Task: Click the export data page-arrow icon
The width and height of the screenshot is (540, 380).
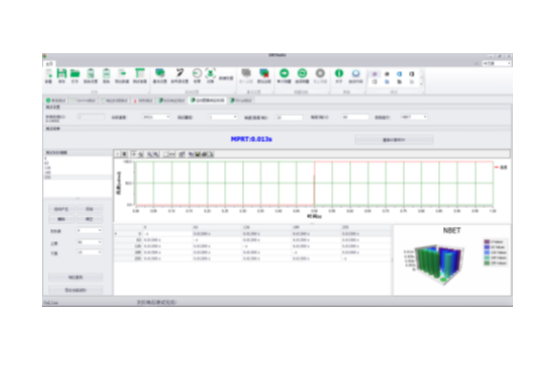Action: [x=122, y=73]
